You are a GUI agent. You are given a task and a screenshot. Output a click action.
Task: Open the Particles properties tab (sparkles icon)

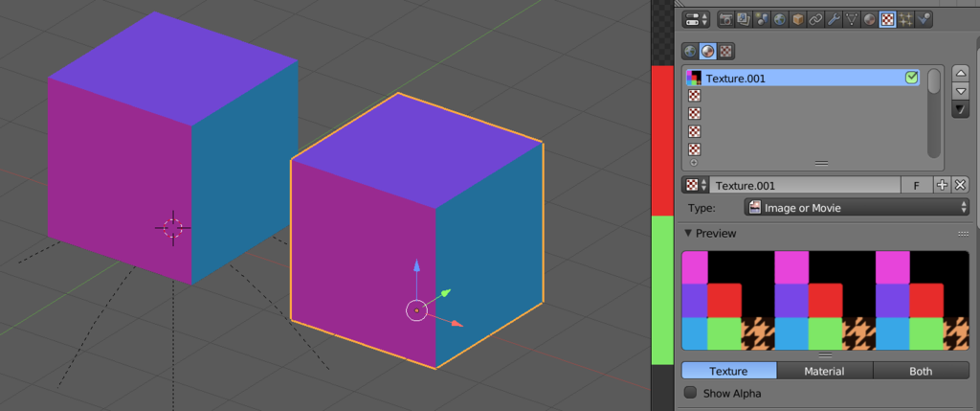click(x=905, y=19)
